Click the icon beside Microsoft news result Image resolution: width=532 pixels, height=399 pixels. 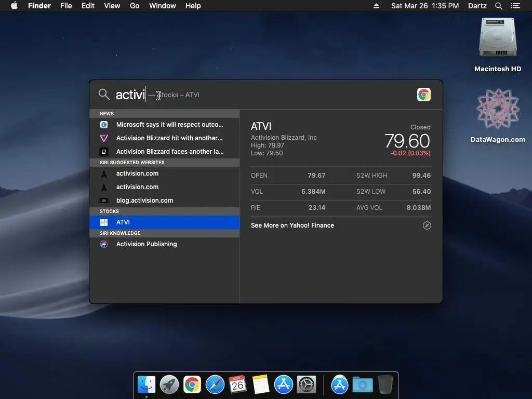104,125
